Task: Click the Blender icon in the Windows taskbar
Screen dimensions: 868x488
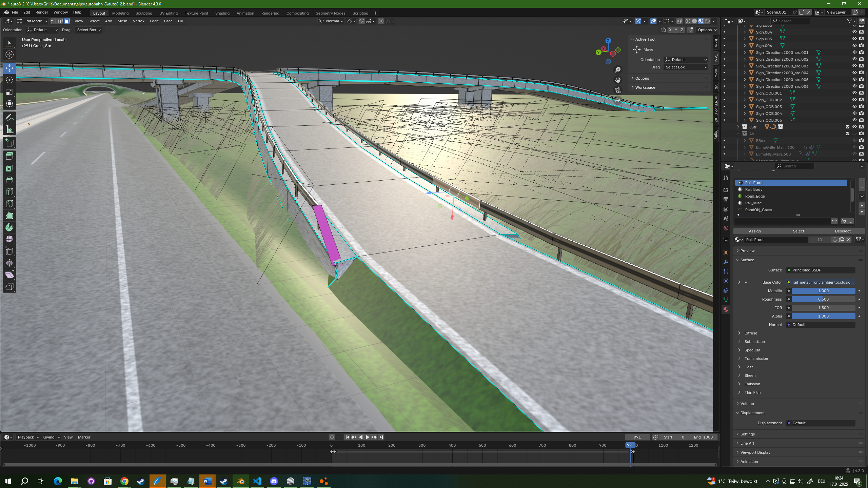Action: (x=240, y=481)
